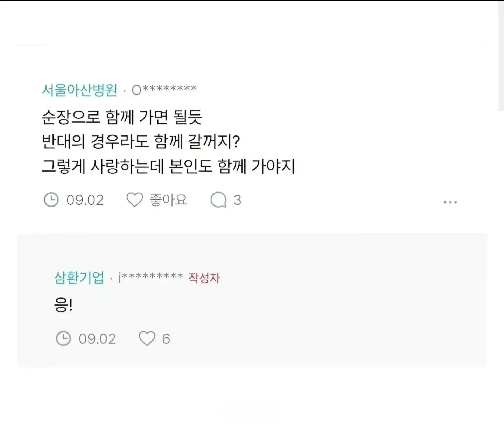504x427 pixels.
Task: Open the 서울아산병원 profile link
Action: pyautogui.click(x=80, y=90)
